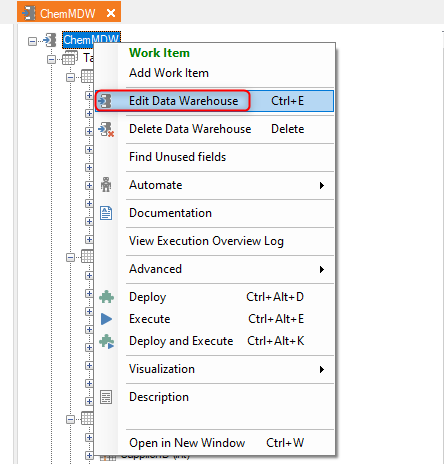
Task: Click the Description list icon
Action: pyautogui.click(x=106, y=397)
